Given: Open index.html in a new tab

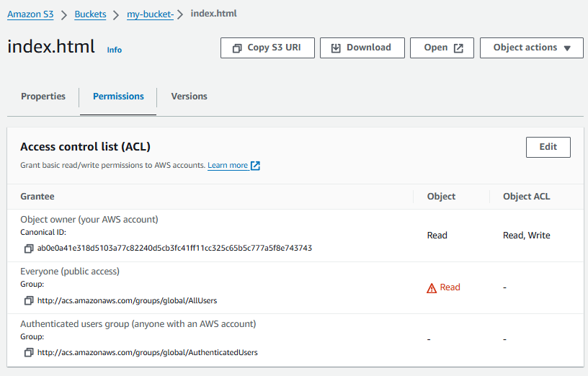Looking at the screenshot, I should pyautogui.click(x=442, y=48).
